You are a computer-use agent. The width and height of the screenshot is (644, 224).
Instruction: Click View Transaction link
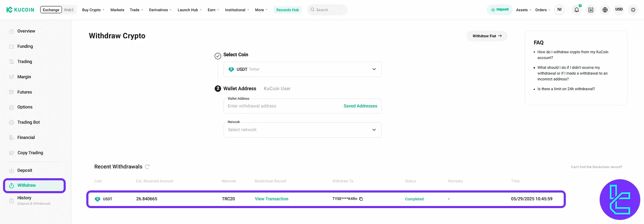pyautogui.click(x=272, y=199)
